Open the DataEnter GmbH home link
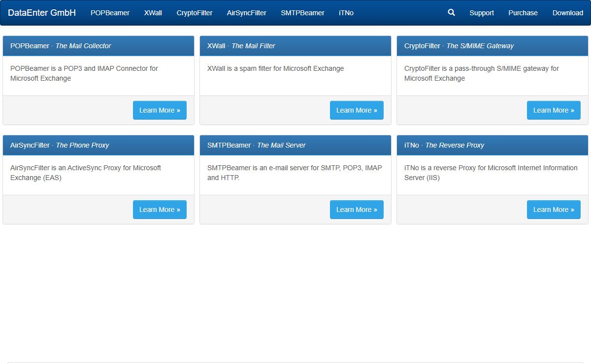Viewport: 591px width, 364px height. point(42,13)
